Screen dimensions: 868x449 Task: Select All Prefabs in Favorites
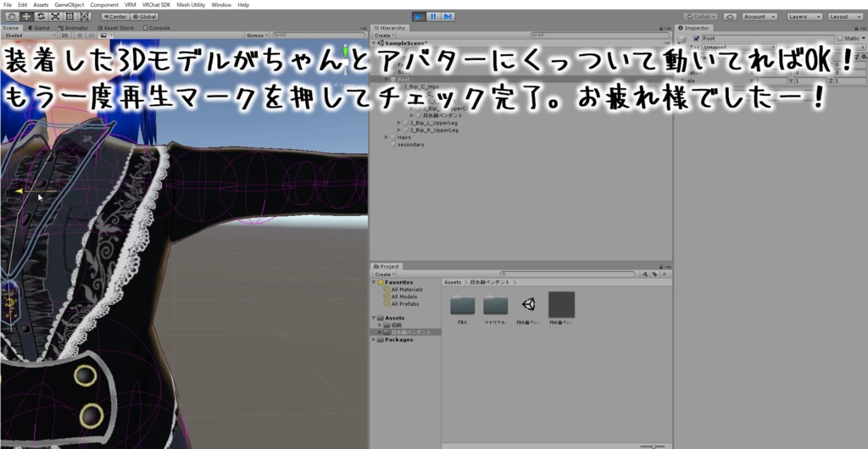click(404, 303)
